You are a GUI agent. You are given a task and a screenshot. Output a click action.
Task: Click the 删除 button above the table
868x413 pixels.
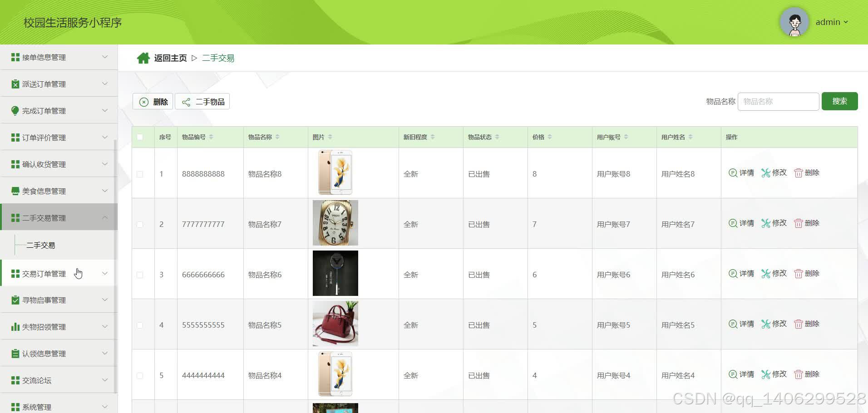click(153, 102)
